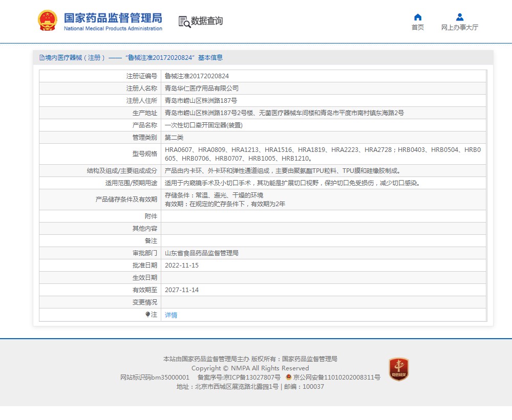Select product name 一次性切口牵开固定器(装置)
This screenshot has width=512, height=420.
[x=203, y=125]
